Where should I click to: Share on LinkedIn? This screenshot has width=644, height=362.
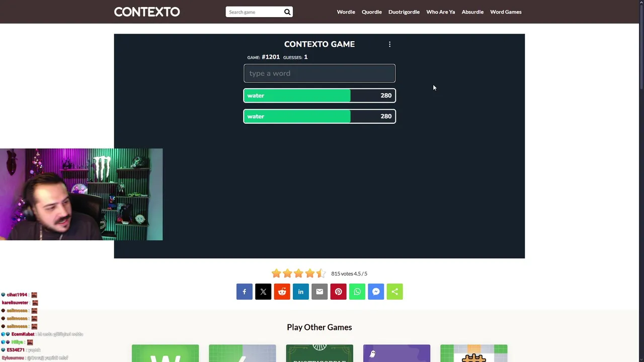click(x=301, y=292)
